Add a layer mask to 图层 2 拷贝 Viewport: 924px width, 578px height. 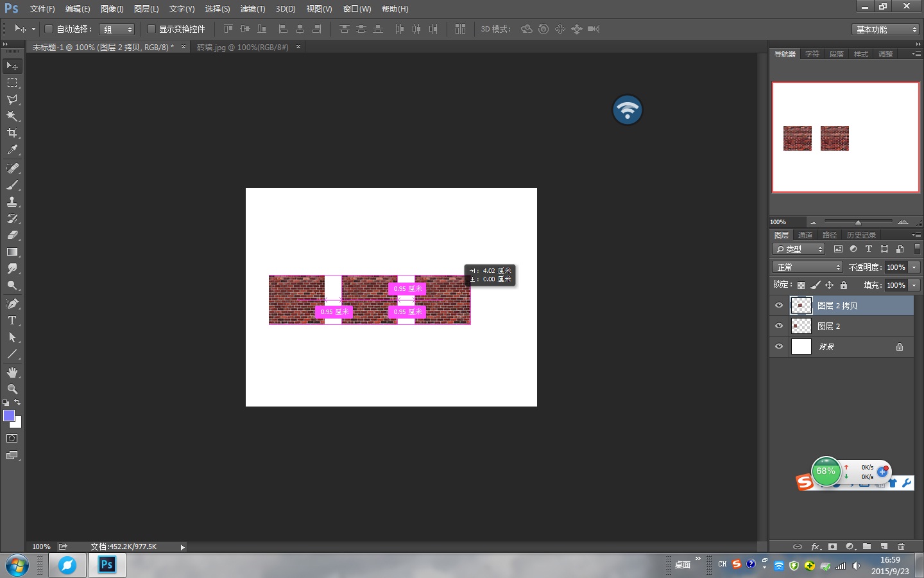832,547
